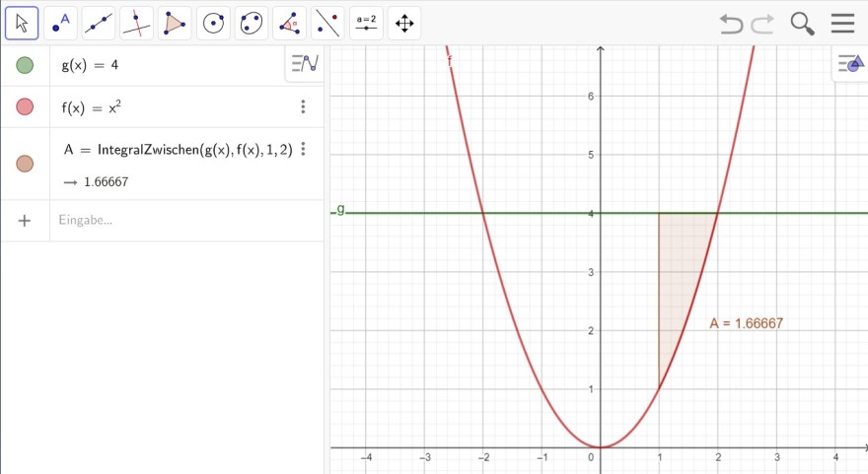Viewport: 868px width, 474px height.
Task: Select the Move arrow tool
Action: coord(22,24)
